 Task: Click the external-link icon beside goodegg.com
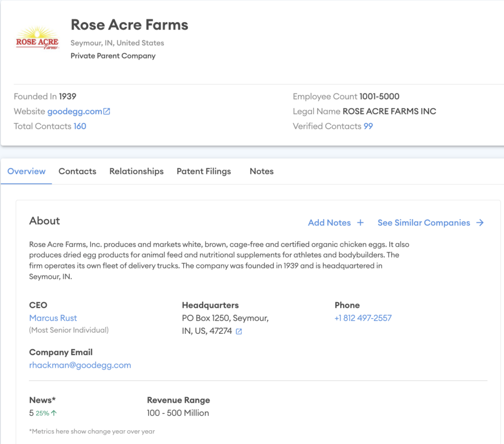pyautogui.click(x=107, y=112)
